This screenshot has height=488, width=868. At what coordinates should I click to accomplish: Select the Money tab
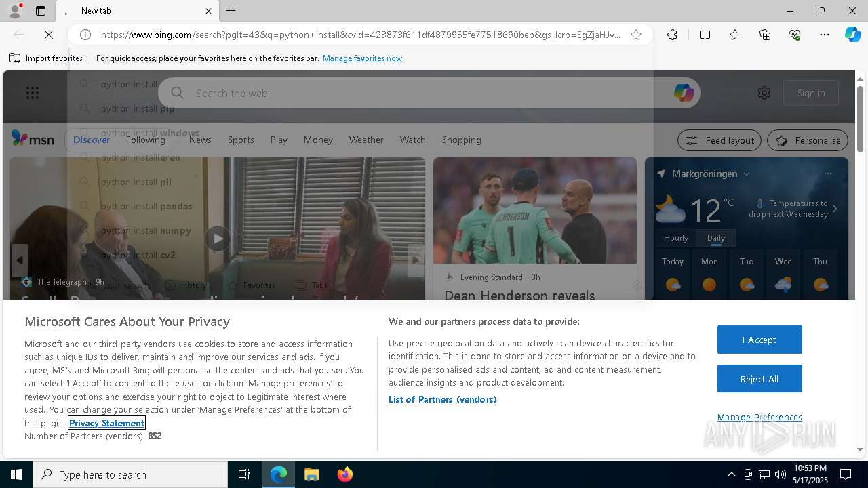click(318, 140)
